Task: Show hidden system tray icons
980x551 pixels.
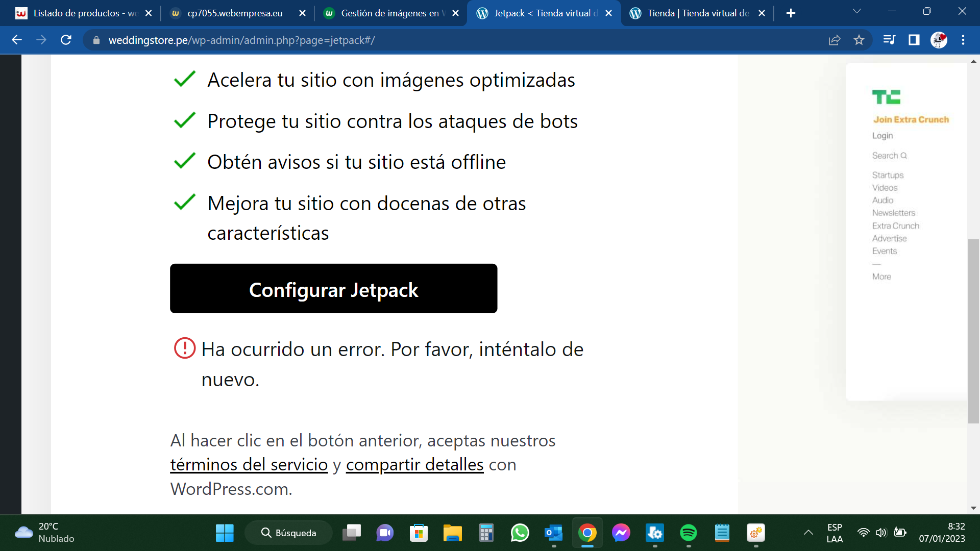Action: coord(808,533)
